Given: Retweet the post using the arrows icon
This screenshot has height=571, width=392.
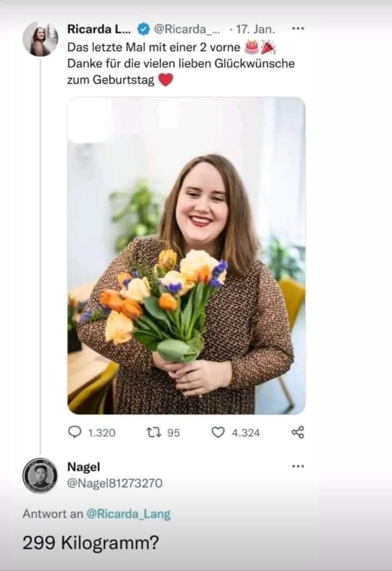Looking at the screenshot, I should pyautogui.click(x=153, y=432).
